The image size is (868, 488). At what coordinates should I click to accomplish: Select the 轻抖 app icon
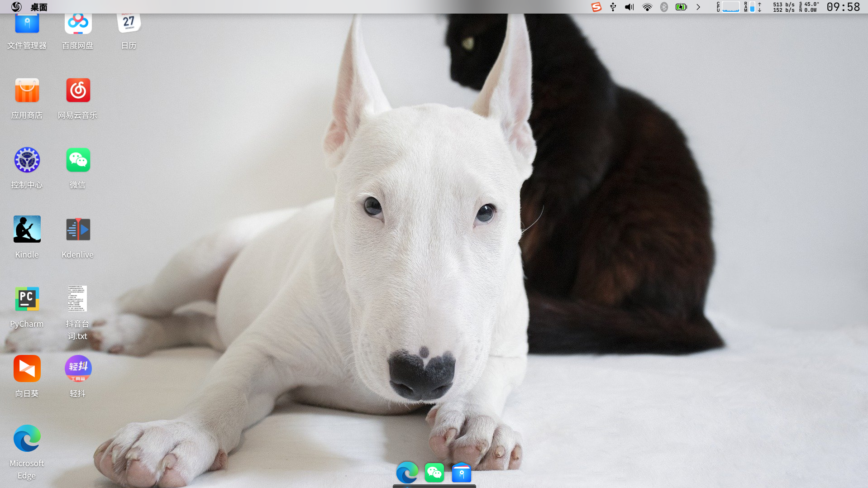(78, 369)
